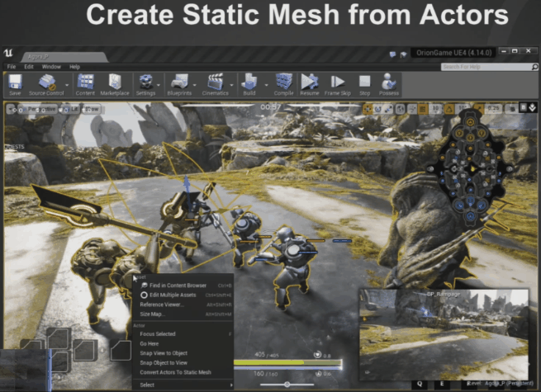Expand Blueprints dropdown arrow
Image resolution: width=541 pixels, height=392 pixels.
pos(195,85)
